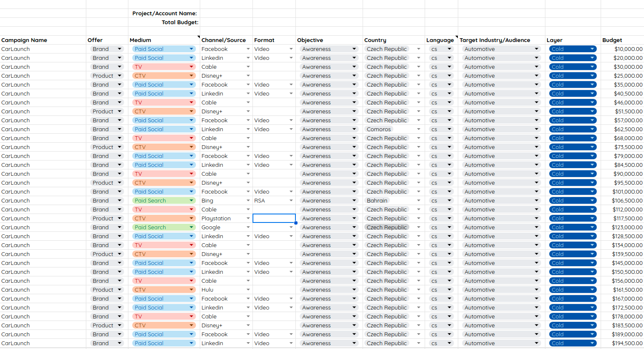
Task: Select the cell beside Project/Account Name label
Action: 226,13
